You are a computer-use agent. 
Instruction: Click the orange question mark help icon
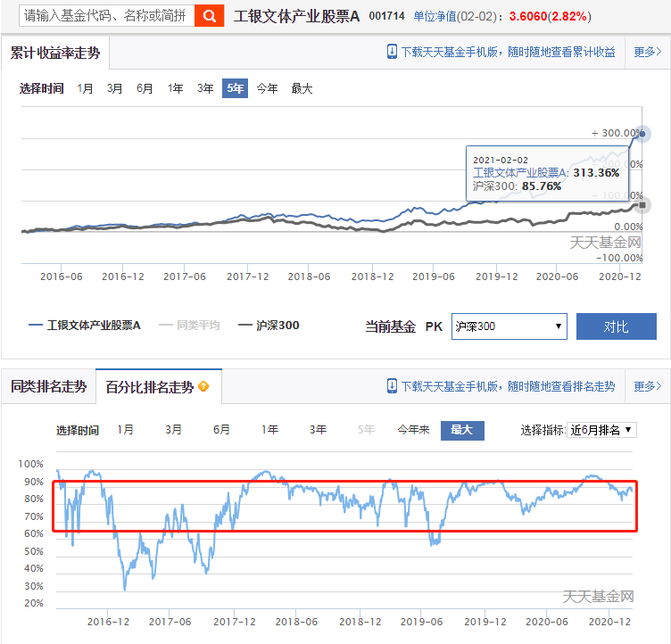[203, 387]
